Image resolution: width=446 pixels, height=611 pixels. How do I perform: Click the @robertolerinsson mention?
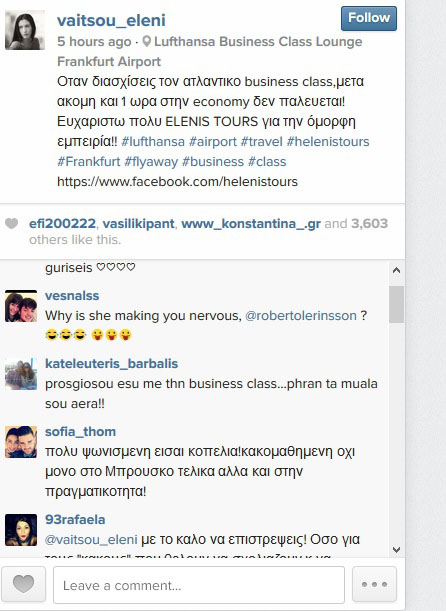pyautogui.click(x=301, y=316)
